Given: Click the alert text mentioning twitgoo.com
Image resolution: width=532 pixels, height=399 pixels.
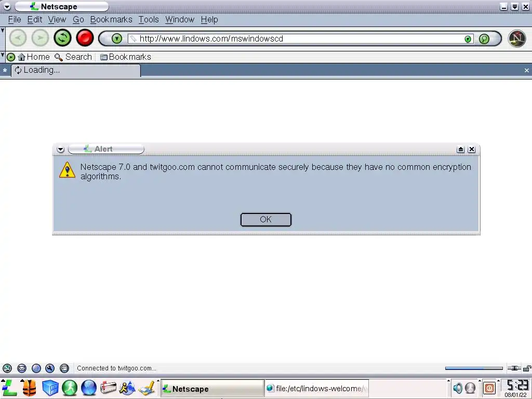Looking at the screenshot, I should [275, 171].
